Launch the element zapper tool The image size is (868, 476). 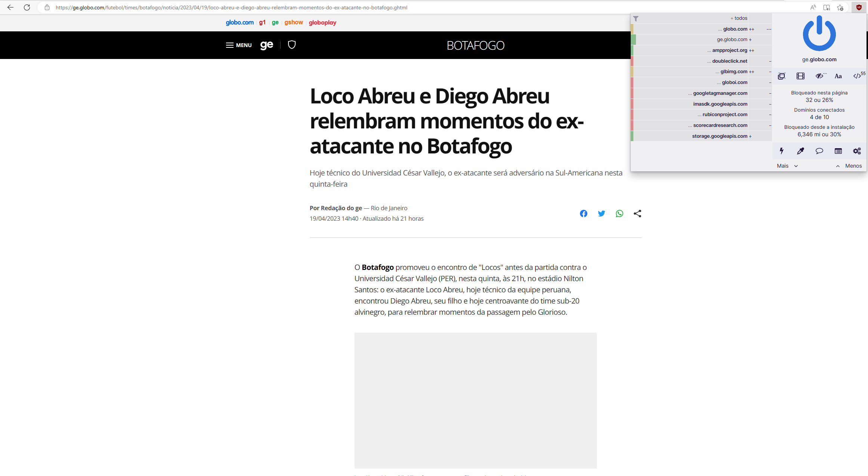[x=782, y=151]
